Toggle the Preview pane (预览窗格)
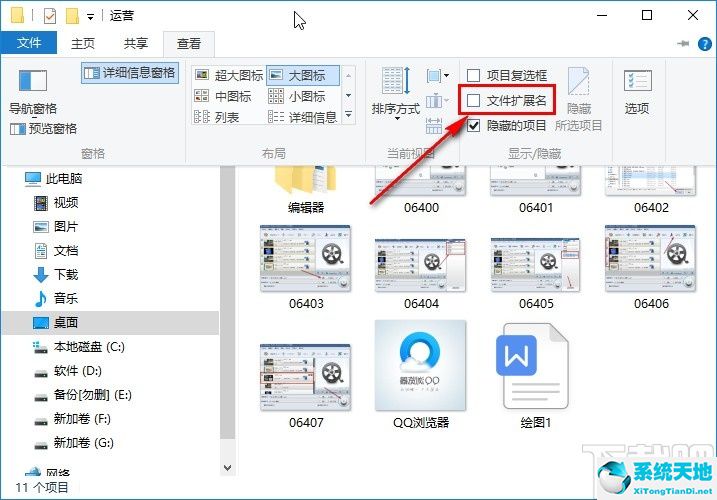 43,129
